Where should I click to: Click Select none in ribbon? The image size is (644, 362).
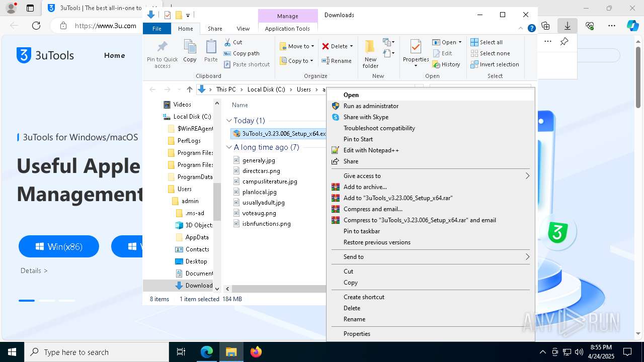tap(490, 53)
